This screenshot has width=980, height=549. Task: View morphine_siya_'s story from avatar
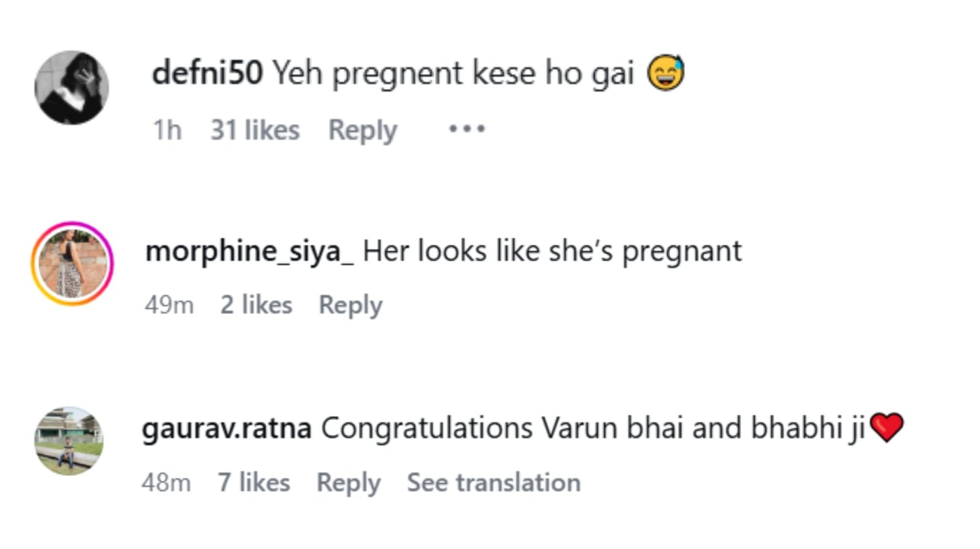72,263
